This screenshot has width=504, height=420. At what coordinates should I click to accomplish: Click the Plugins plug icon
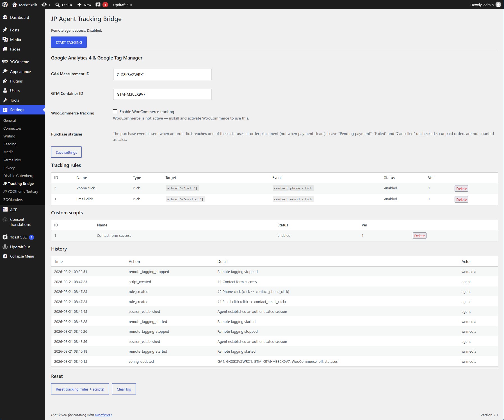coord(5,81)
